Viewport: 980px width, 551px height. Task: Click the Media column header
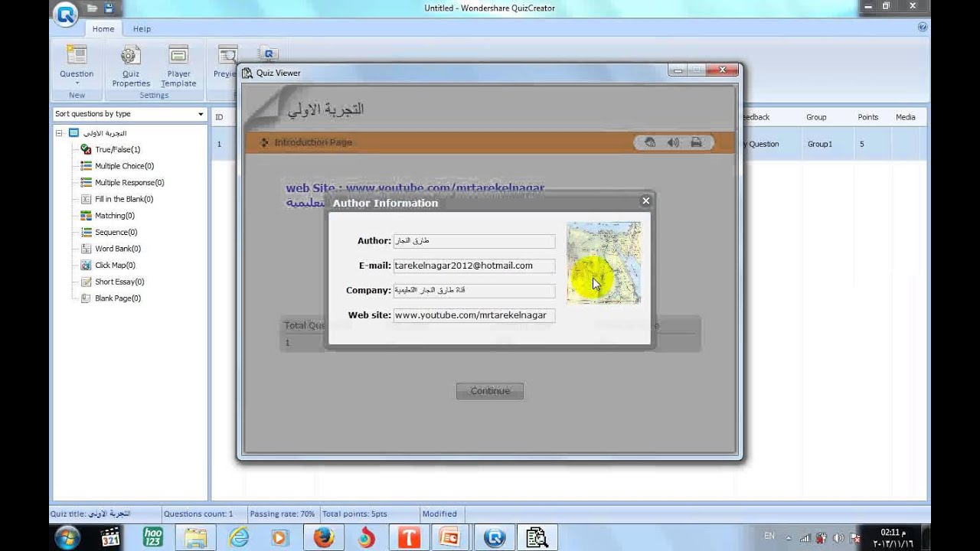click(906, 117)
